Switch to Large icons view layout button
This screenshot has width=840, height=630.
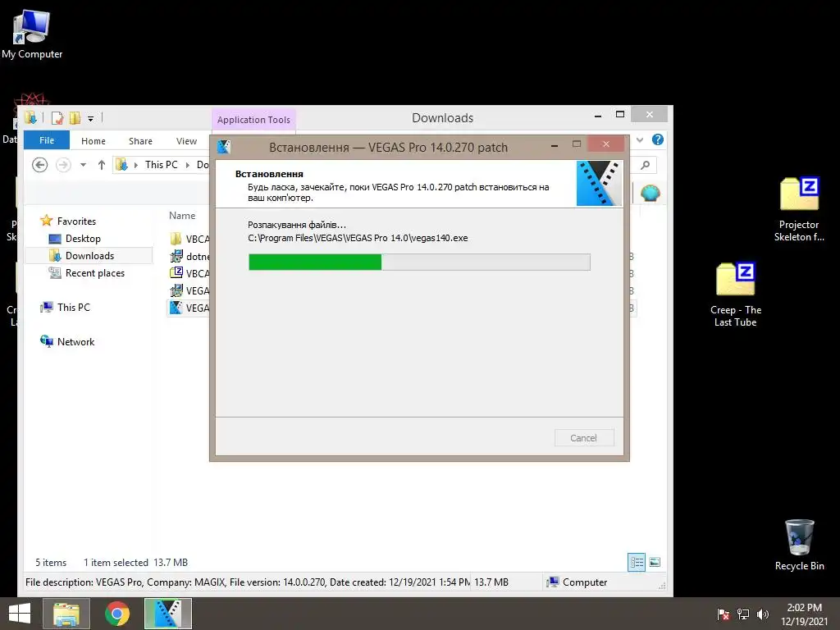(654, 562)
